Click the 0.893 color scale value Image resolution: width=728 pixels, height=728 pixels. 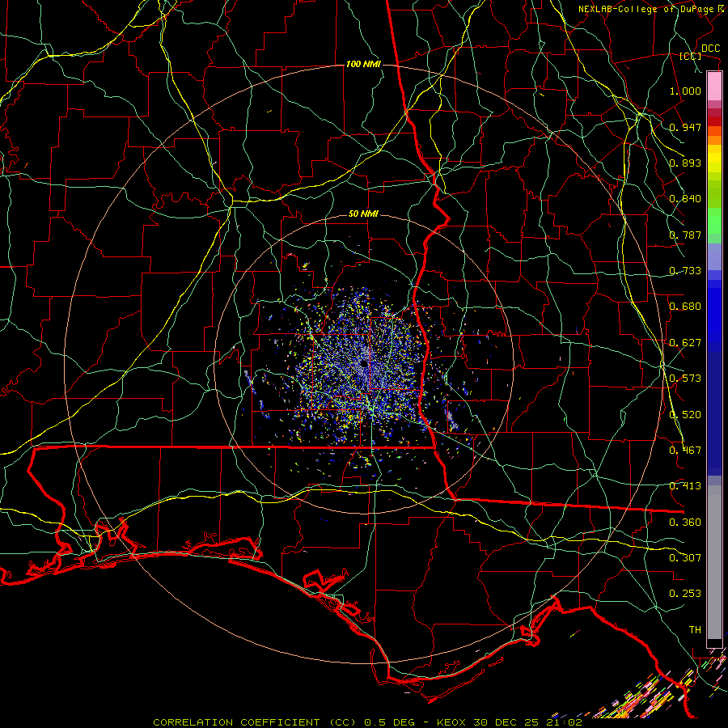685,163
